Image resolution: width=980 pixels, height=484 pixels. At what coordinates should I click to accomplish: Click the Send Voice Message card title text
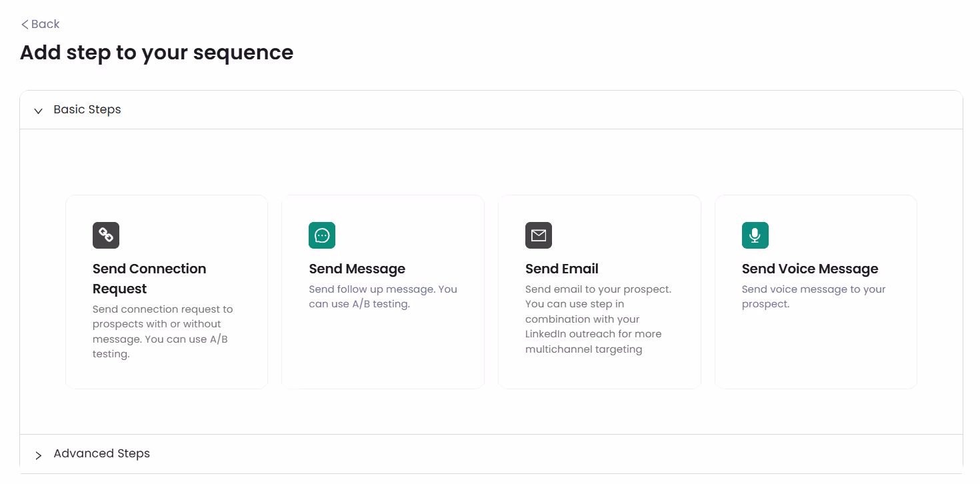[809, 269]
